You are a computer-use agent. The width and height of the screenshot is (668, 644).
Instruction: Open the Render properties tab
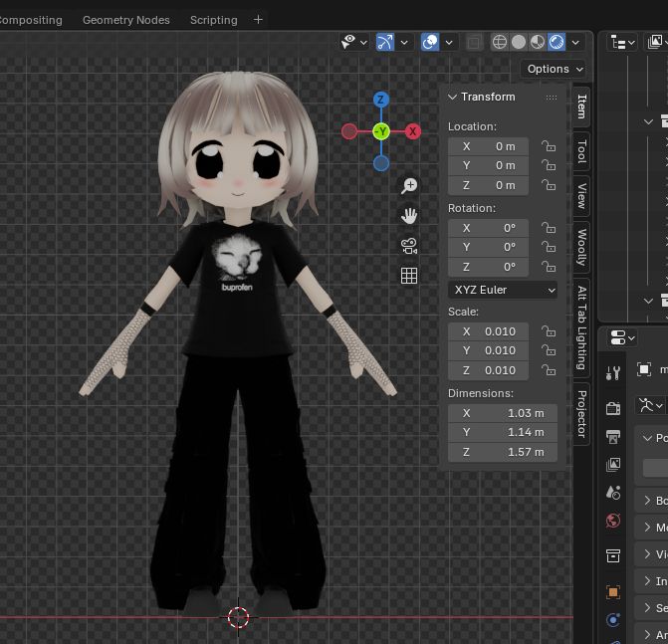click(x=613, y=408)
